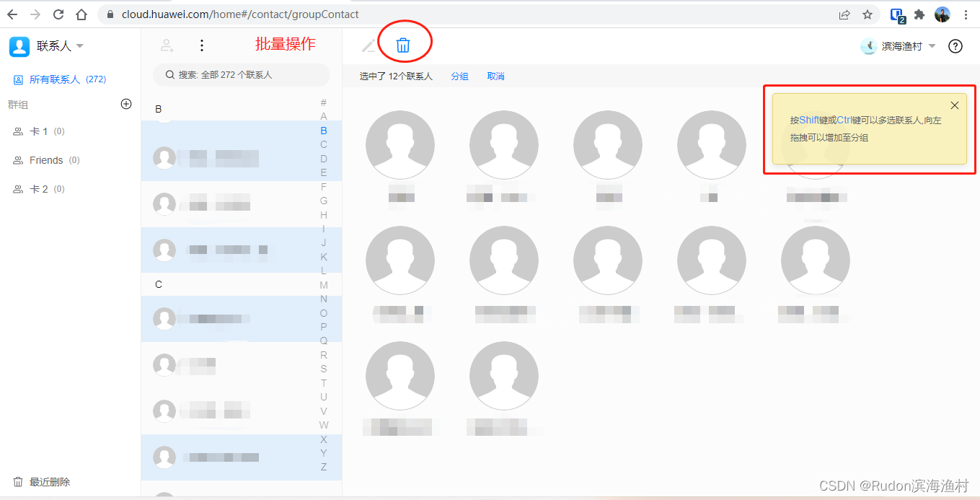Viewport: 980px width, 500px height.
Task: Reload the page in browser
Action: [58, 14]
